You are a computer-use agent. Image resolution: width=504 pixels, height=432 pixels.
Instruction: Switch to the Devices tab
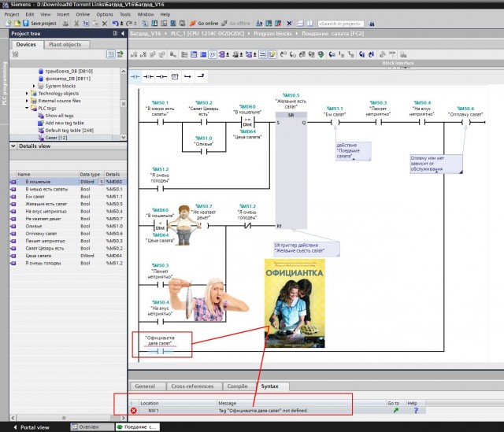click(x=26, y=44)
